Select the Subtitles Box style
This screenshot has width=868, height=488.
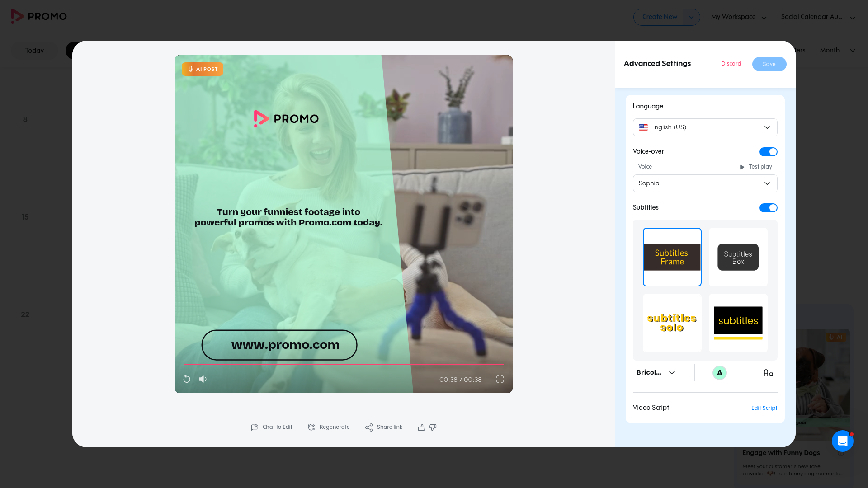point(738,257)
